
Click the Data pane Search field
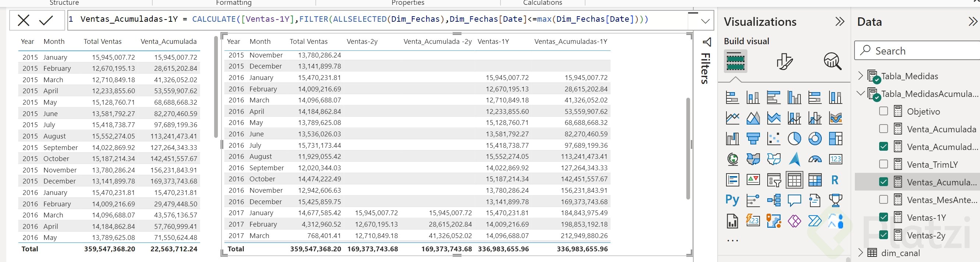point(921,50)
